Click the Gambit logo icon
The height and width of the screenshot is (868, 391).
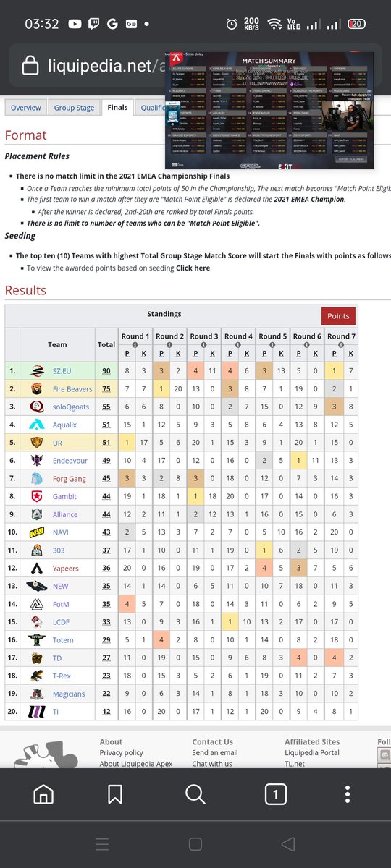(x=38, y=496)
